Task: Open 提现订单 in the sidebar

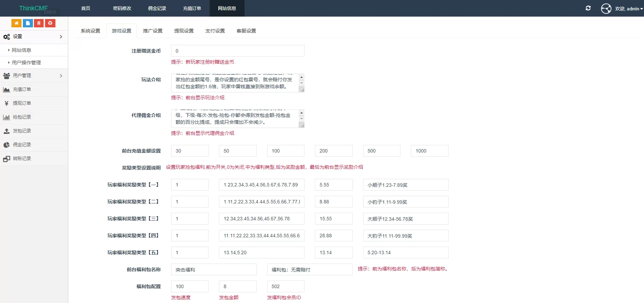Action: (x=22, y=103)
